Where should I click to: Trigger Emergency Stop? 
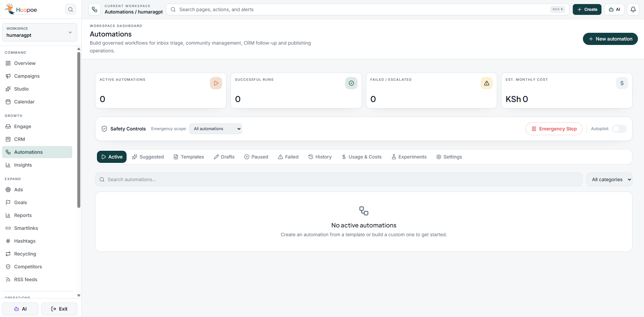[x=554, y=129]
